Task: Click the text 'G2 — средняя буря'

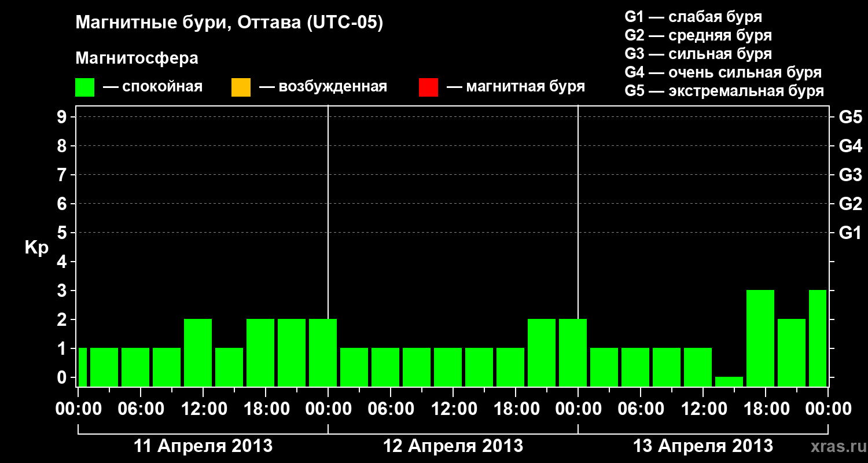Action: (x=698, y=35)
